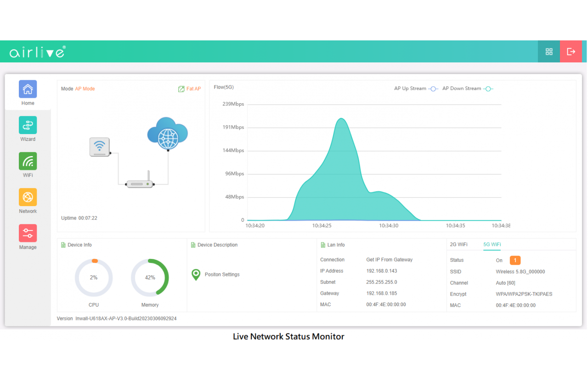
Task: Click the green location pin icon
Action: point(196,275)
